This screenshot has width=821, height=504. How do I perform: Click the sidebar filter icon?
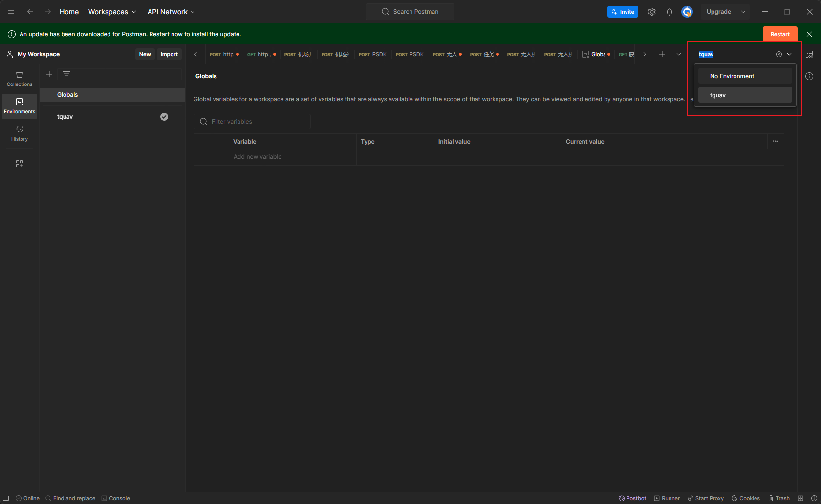(x=66, y=74)
